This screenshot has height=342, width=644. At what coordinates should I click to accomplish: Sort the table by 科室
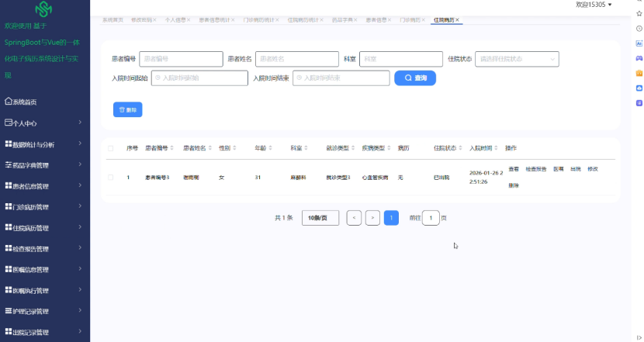coord(306,148)
